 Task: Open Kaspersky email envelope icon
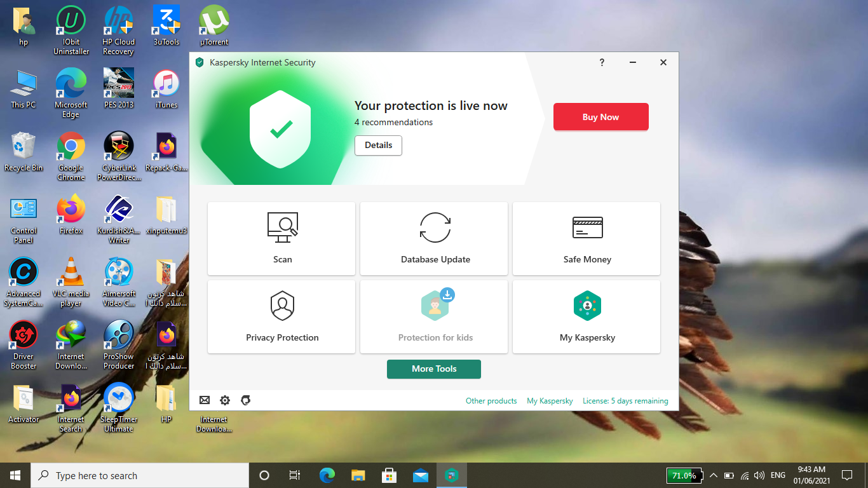(x=205, y=400)
